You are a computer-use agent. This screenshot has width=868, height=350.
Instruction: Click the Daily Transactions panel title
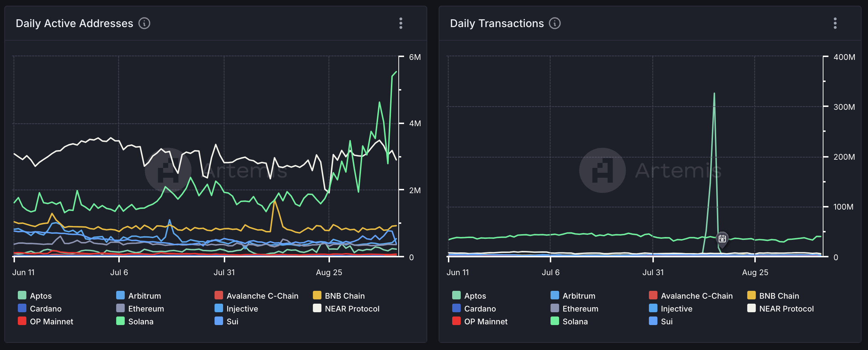pyautogui.click(x=497, y=24)
